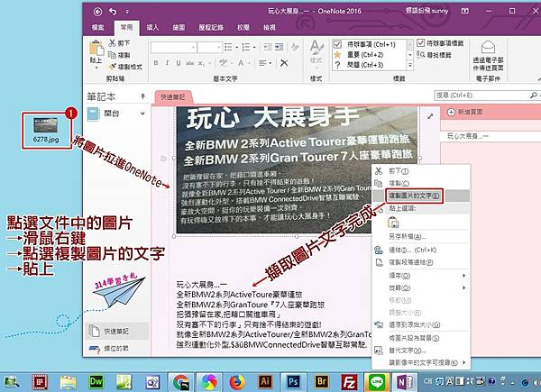Choose Save As (另存新檔) in context menu

tap(421, 236)
